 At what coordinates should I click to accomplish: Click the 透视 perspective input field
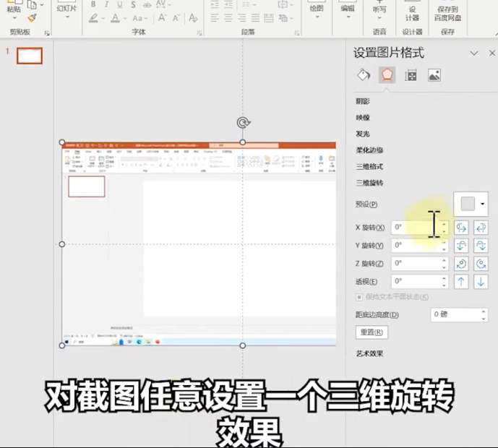pos(419,281)
